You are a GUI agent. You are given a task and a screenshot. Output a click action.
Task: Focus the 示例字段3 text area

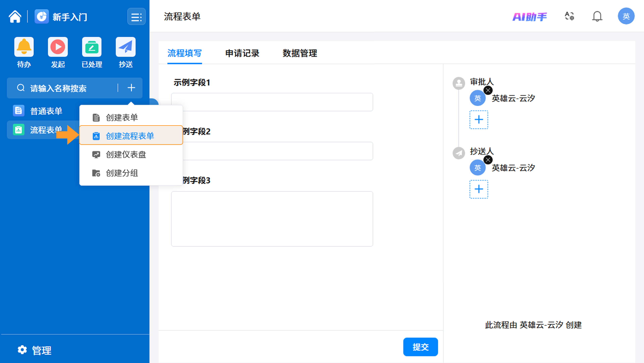point(272,219)
